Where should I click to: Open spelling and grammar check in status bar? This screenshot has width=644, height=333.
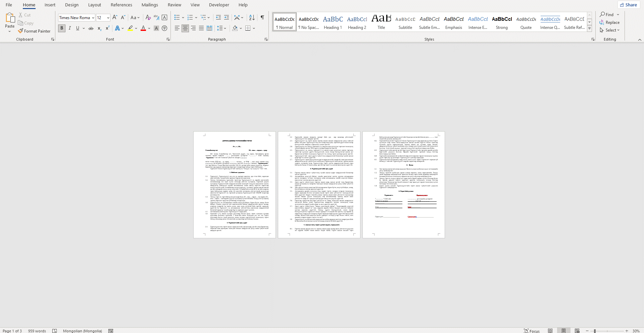55,331
